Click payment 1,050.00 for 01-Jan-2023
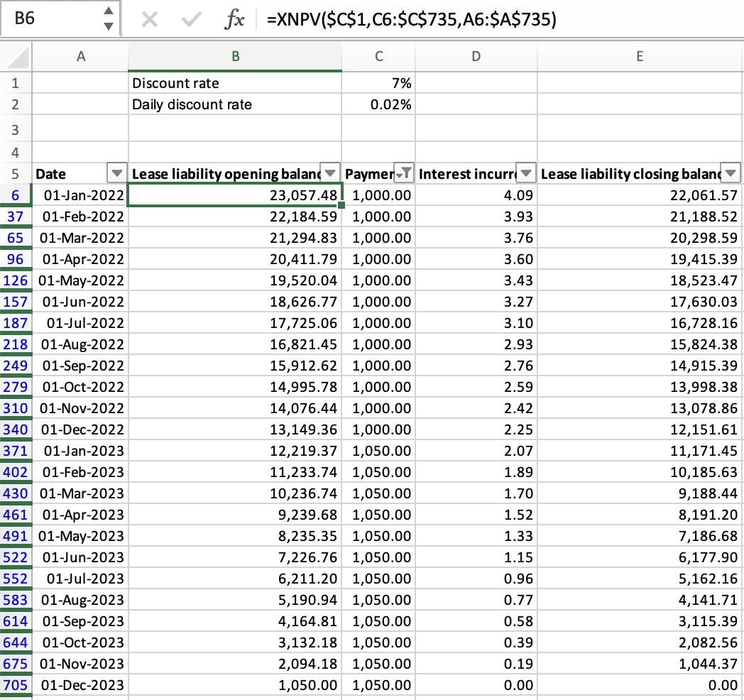The image size is (744, 700). [x=378, y=451]
